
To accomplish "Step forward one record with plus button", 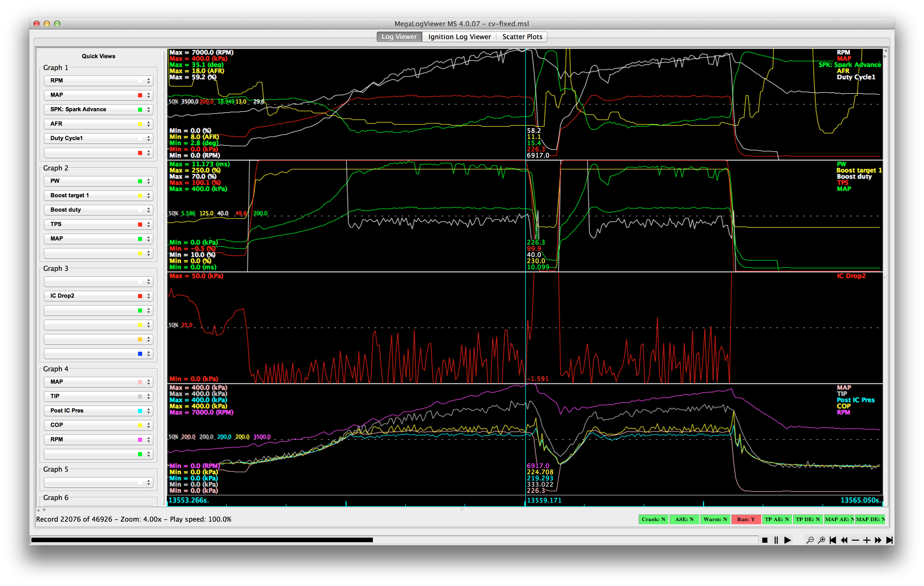I will (x=866, y=540).
